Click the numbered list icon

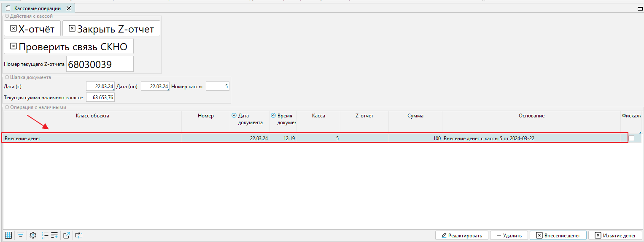[x=45, y=235]
